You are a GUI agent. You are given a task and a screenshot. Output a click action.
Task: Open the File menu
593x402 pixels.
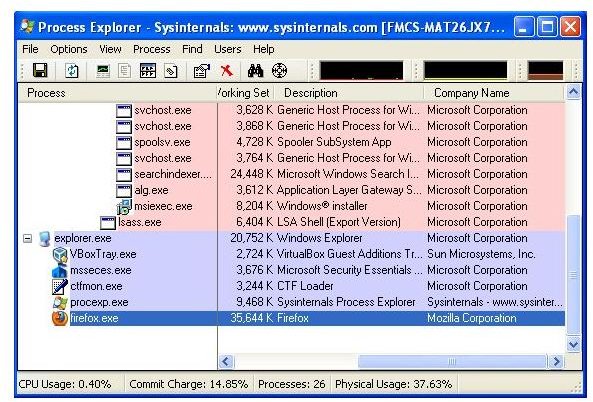pos(30,49)
